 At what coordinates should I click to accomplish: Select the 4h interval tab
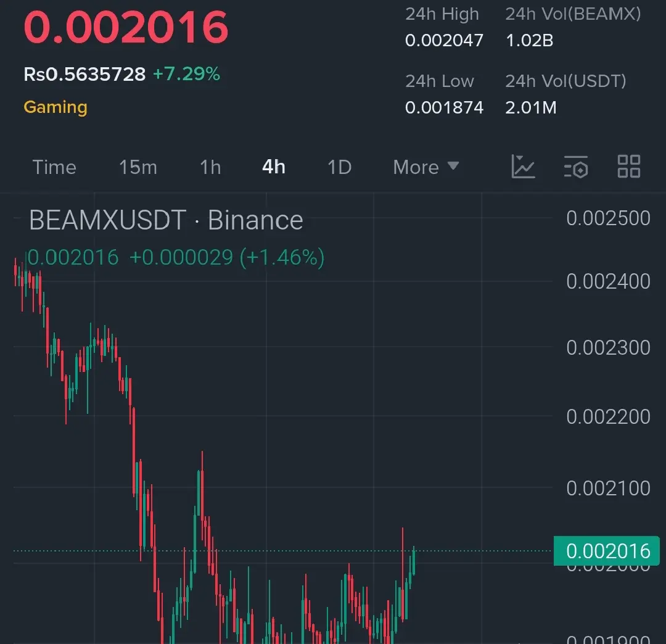click(274, 167)
